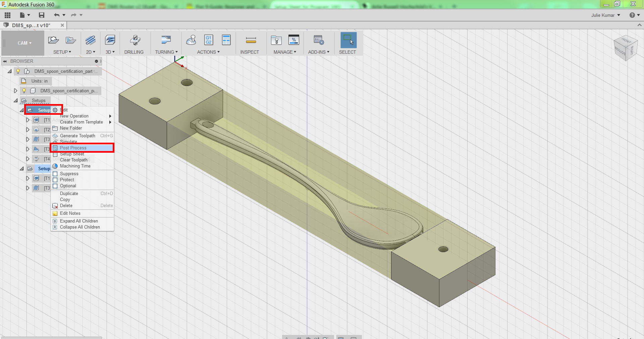Toggle lightbulb visibility of root document
This screenshot has width=644, height=339.
pyautogui.click(x=18, y=71)
